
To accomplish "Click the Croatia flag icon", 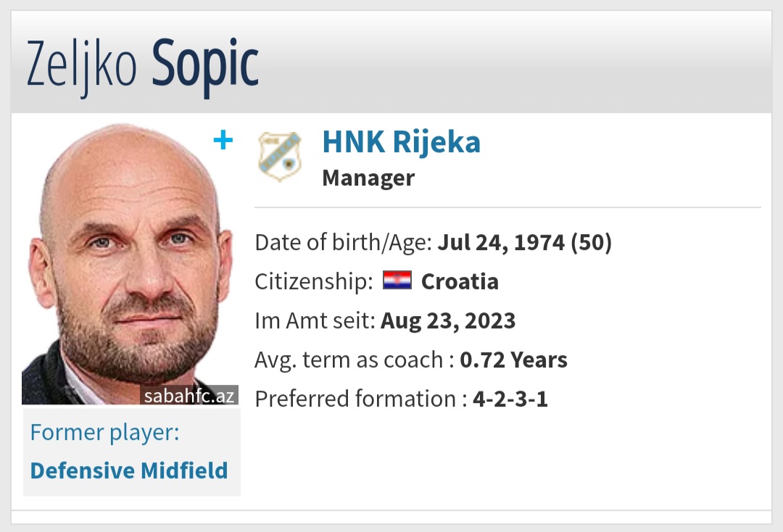I will (x=397, y=280).
